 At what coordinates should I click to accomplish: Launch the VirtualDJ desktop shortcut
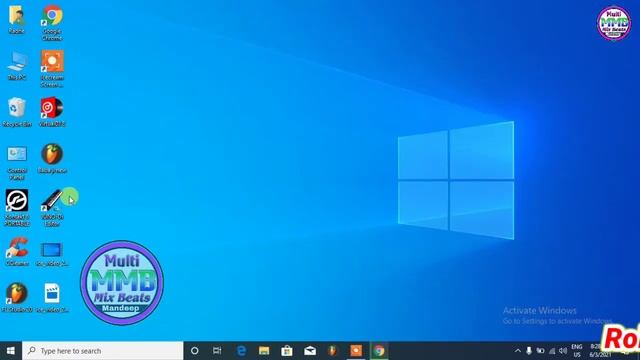pyautogui.click(x=52, y=112)
